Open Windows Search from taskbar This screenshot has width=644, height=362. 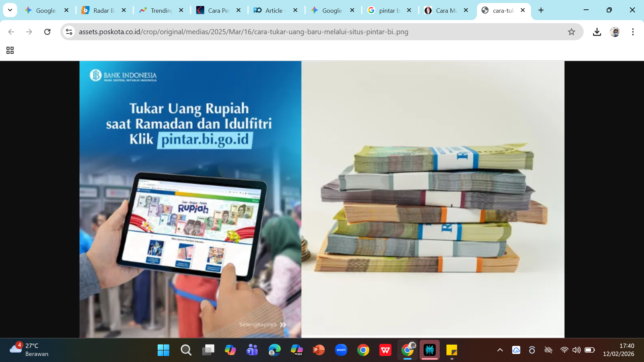tap(186, 350)
